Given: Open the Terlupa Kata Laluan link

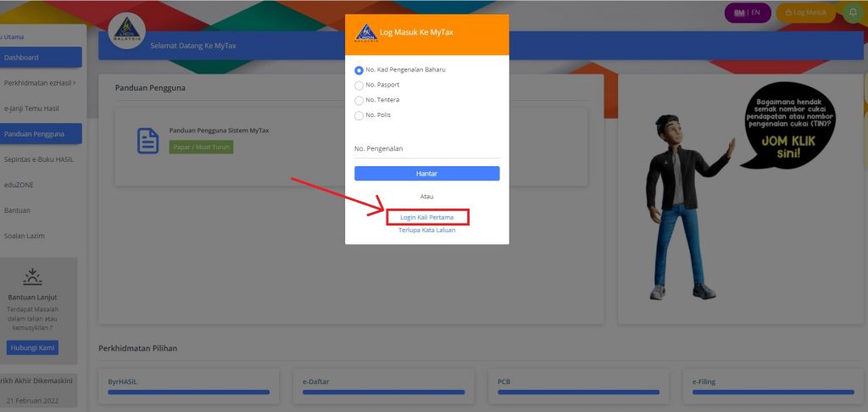Looking at the screenshot, I should (x=427, y=230).
